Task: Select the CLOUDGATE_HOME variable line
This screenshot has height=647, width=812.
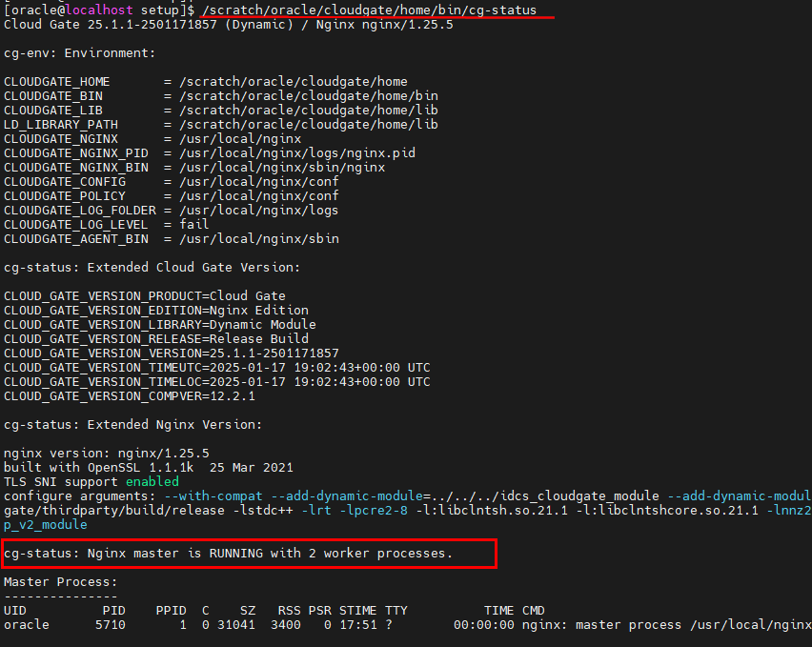Action: (206, 82)
